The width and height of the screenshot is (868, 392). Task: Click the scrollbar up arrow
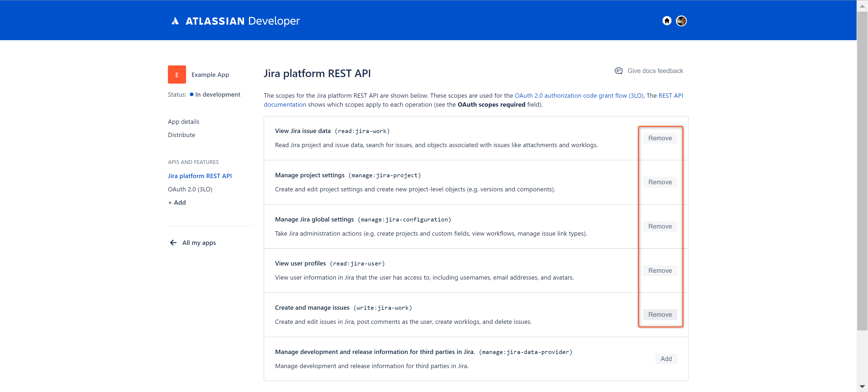(x=862, y=6)
